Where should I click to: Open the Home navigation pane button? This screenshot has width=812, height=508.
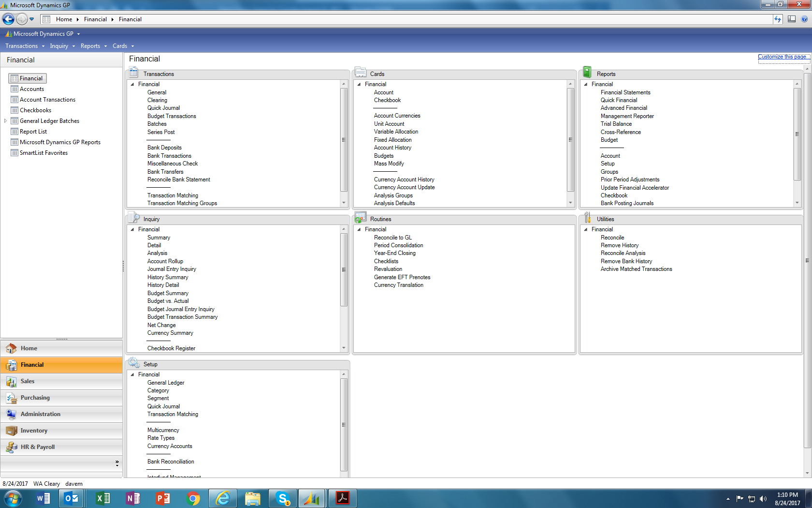pos(61,348)
